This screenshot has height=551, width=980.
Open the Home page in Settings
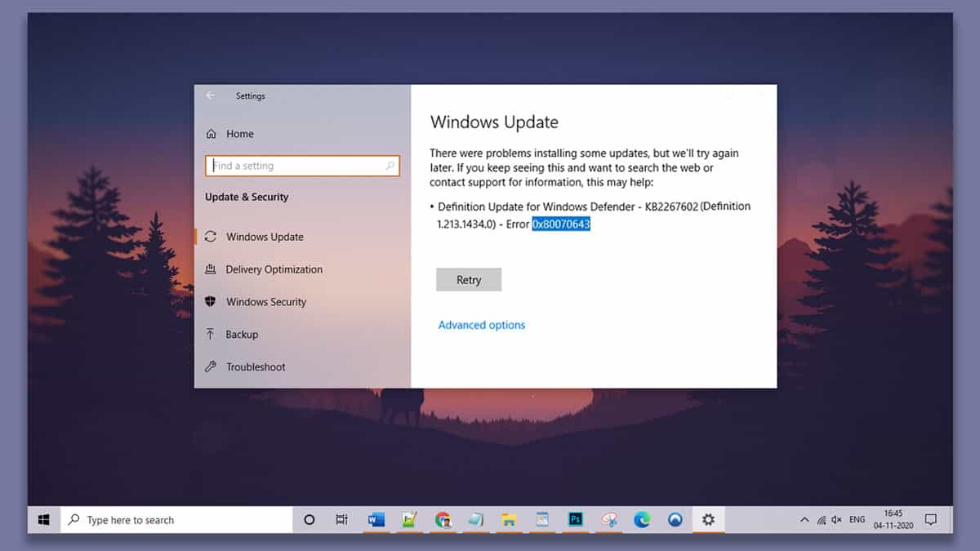pyautogui.click(x=230, y=134)
